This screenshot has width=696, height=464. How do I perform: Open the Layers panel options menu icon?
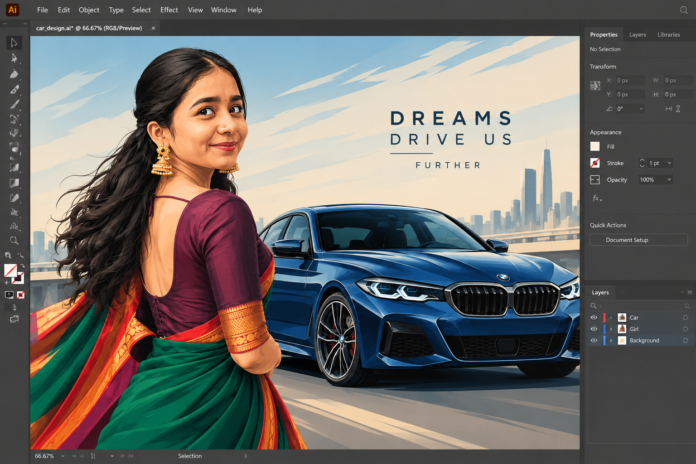pyautogui.click(x=690, y=292)
